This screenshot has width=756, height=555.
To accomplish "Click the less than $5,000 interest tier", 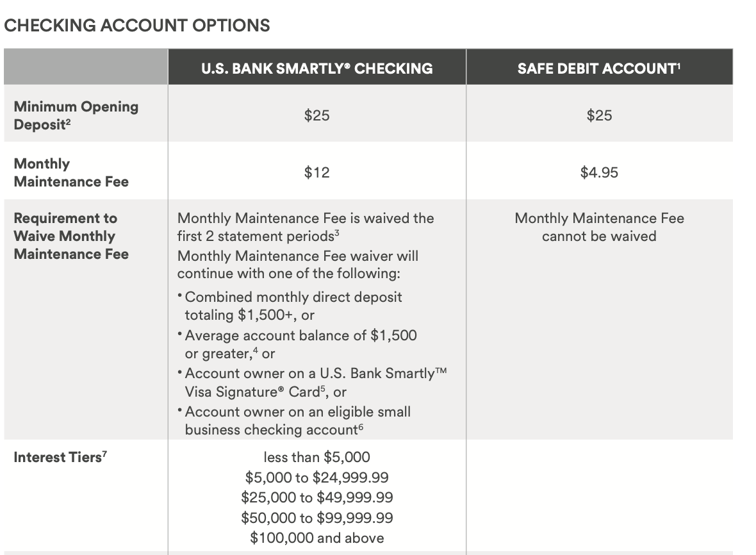I will pyautogui.click(x=316, y=457).
